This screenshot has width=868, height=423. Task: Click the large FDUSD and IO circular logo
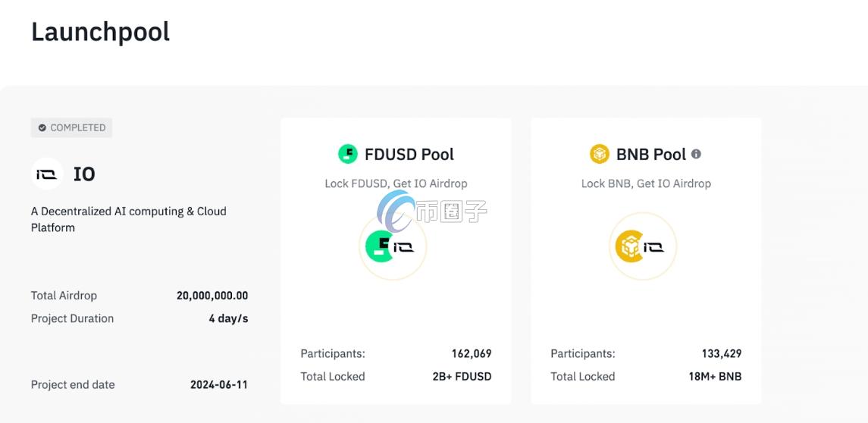[x=392, y=246]
